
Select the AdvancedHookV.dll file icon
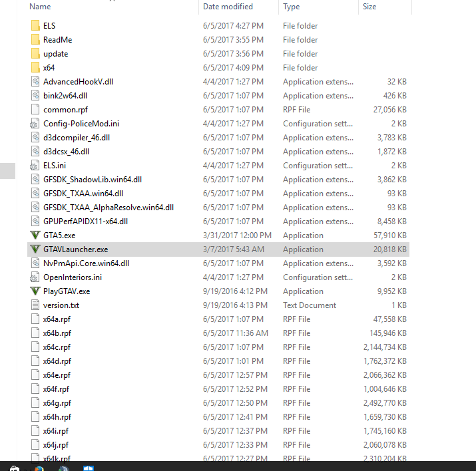(x=35, y=82)
